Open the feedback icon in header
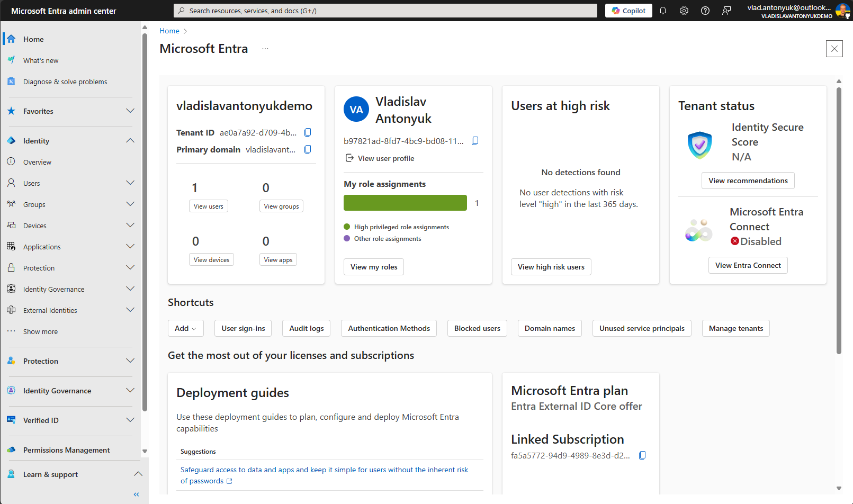853x504 pixels. click(726, 11)
